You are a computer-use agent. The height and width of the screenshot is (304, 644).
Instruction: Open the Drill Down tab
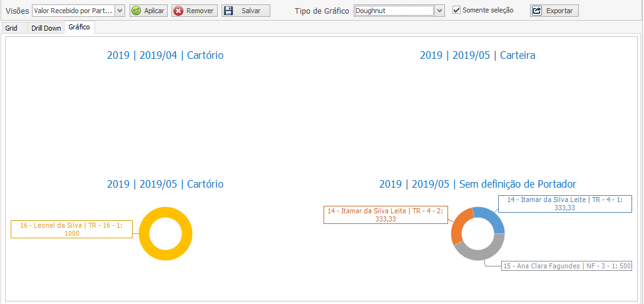[x=46, y=28]
